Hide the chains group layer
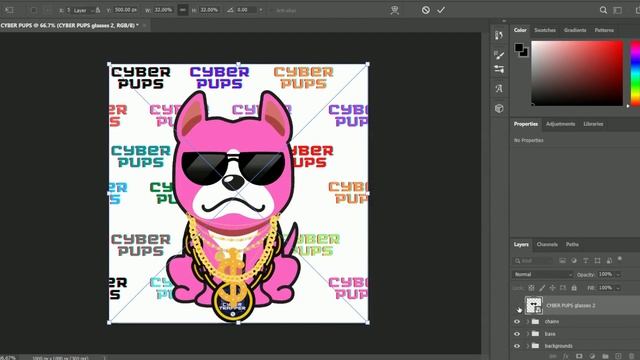This screenshot has height=360, width=640. point(517,322)
